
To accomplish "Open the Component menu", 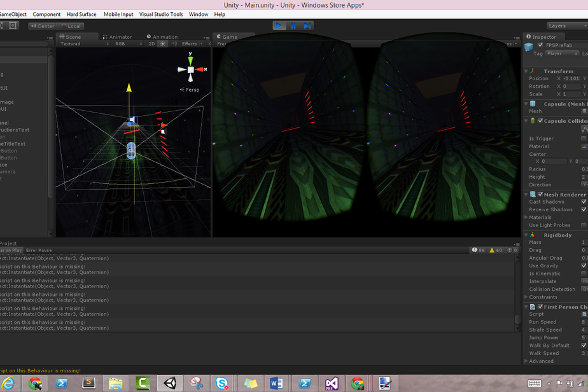I will [46, 14].
